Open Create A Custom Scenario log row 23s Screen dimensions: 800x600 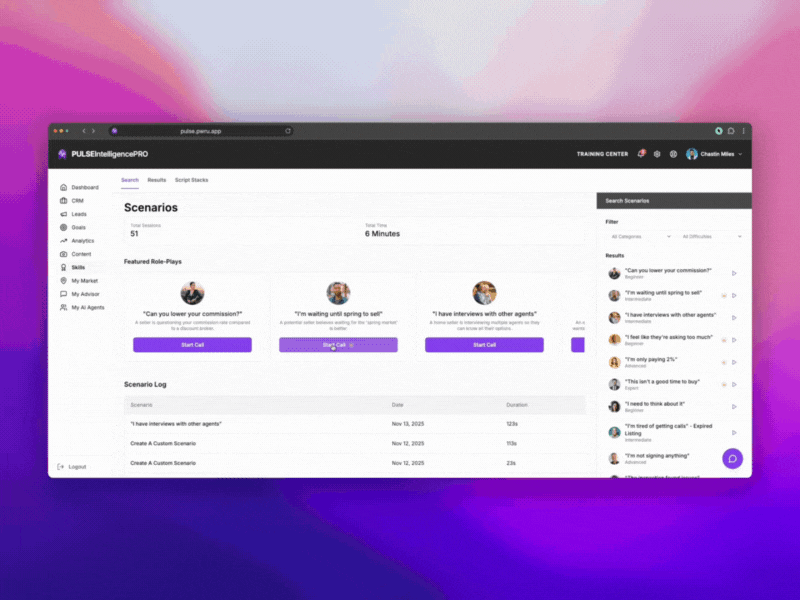click(x=355, y=463)
